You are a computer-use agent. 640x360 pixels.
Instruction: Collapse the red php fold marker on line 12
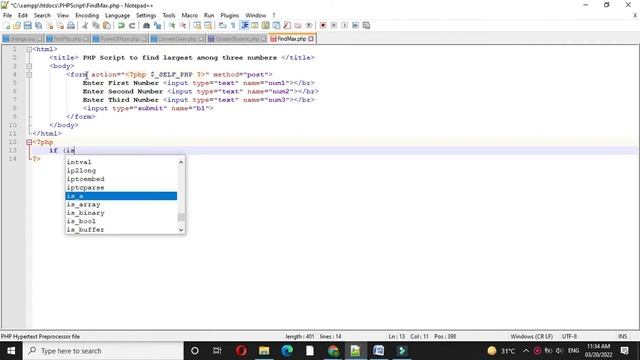pyautogui.click(x=29, y=142)
